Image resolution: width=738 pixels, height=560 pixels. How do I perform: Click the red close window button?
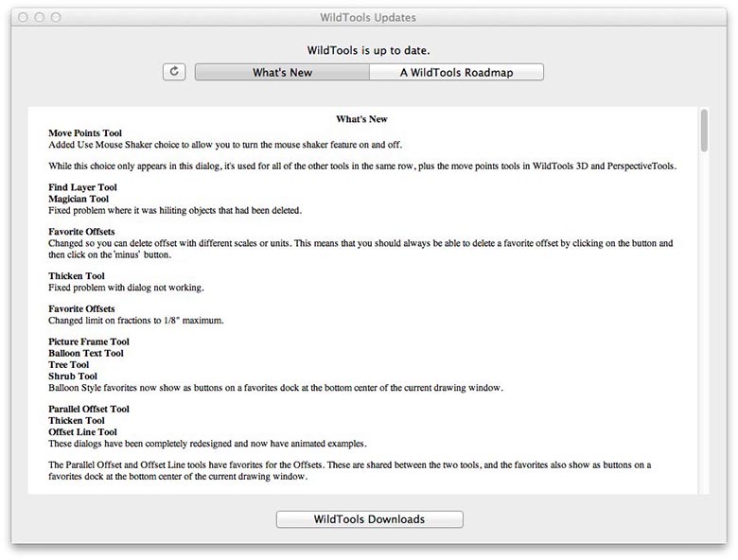pyautogui.click(x=23, y=17)
